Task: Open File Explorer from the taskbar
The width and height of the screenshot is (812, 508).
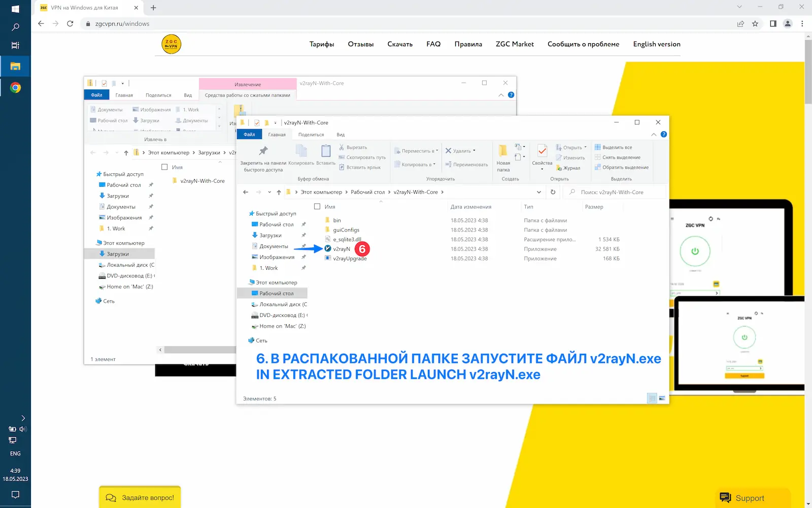Action: click(x=15, y=66)
